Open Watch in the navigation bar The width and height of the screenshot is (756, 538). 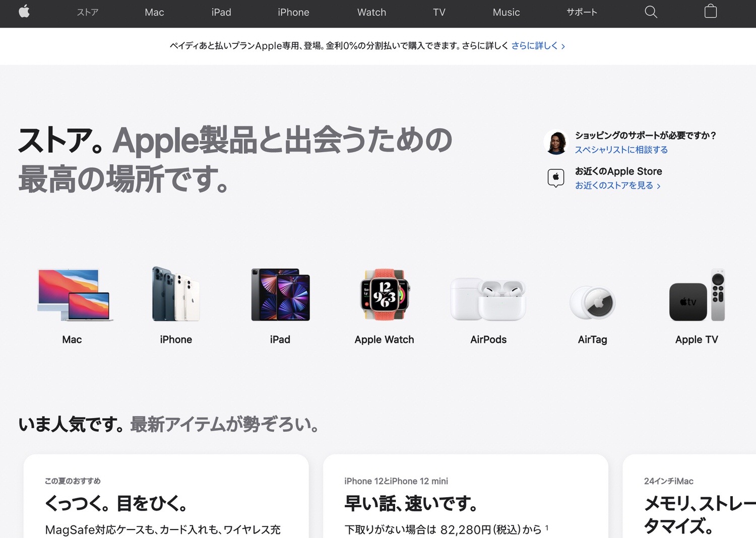pos(371,12)
